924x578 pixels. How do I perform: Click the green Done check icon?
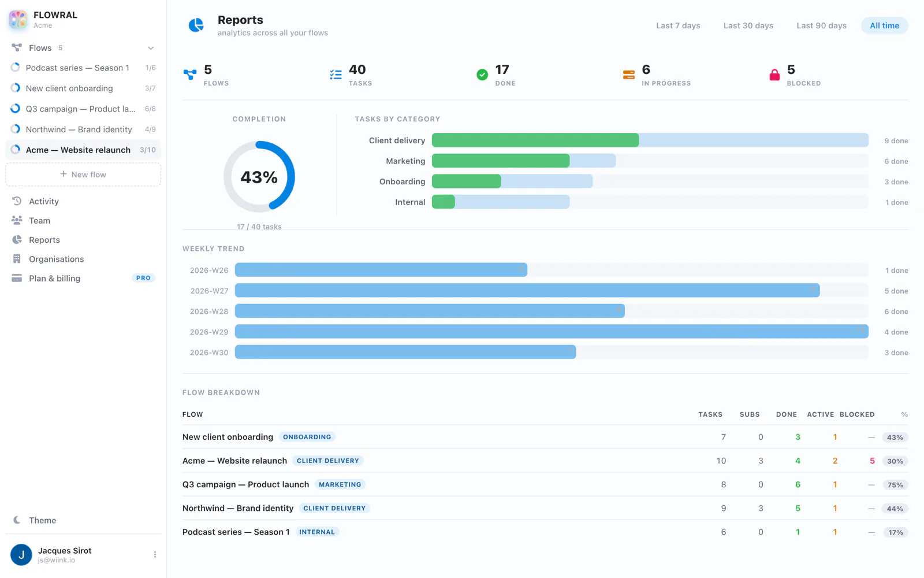482,75
